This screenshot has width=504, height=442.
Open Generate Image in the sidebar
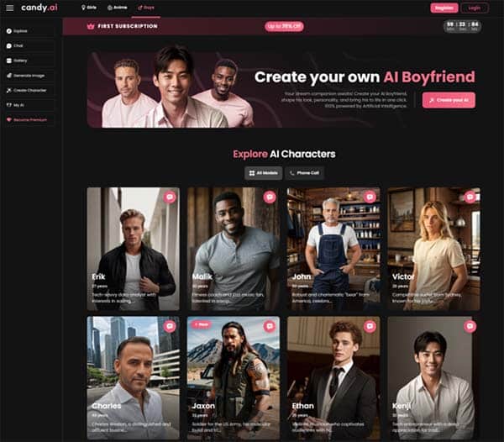29,76
